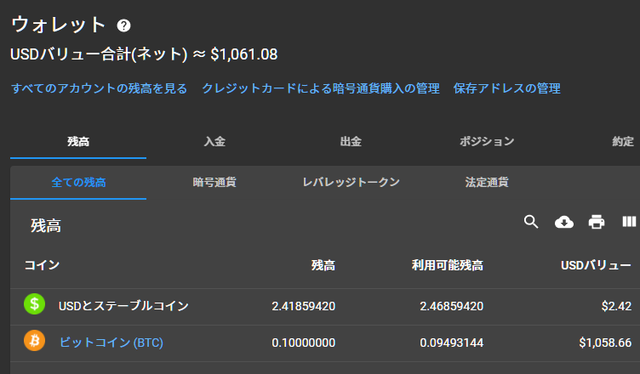Open クレジットカードによる暗号通貨購入の管理 link

[x=320, y=88]
